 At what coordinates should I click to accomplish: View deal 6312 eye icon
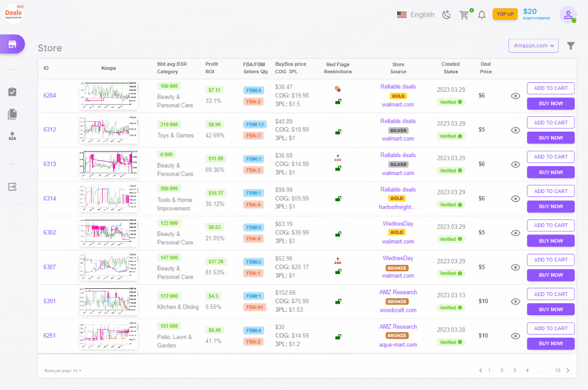[x=516, y=130]
